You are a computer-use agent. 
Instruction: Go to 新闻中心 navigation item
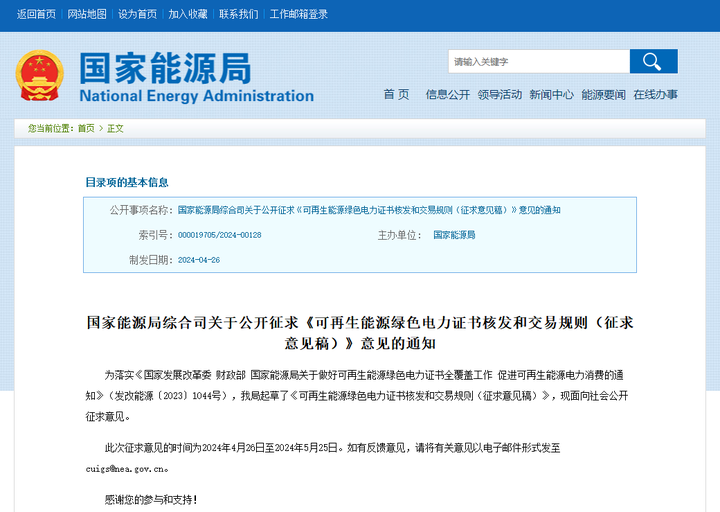pos(551,95)
